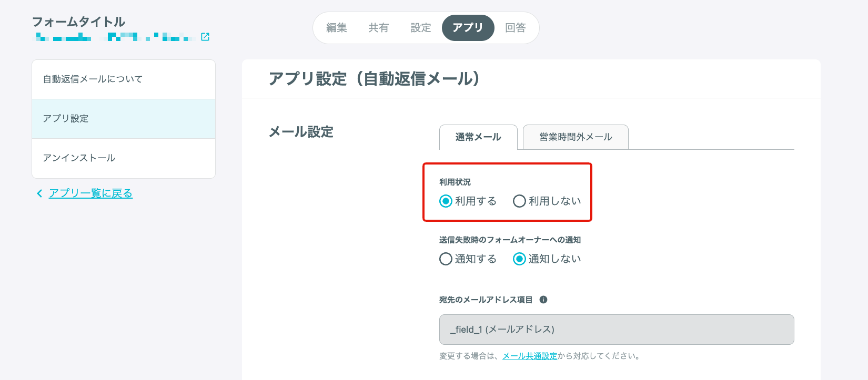
Task: Open the 回答 tab
Action: point(516,28)
